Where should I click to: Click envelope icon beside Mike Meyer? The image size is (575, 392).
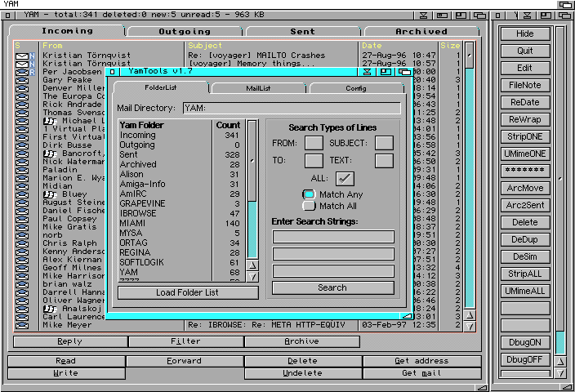point(21,325)
